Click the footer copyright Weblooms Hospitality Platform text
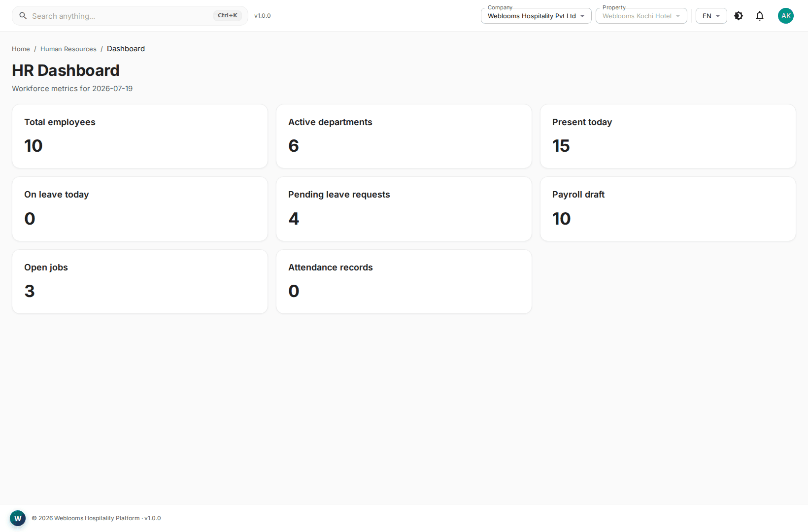 (96, 518)
